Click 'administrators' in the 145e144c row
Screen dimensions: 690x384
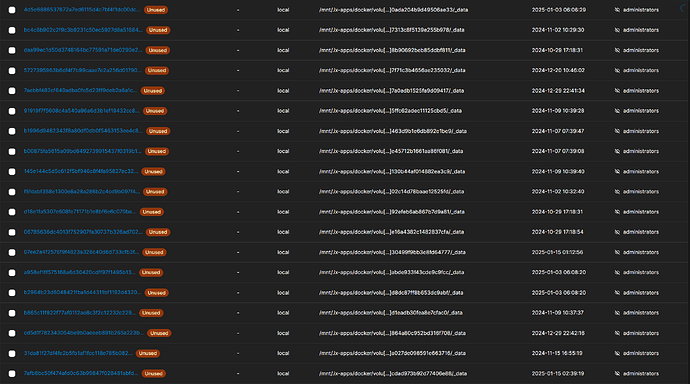tap(641, 172)
